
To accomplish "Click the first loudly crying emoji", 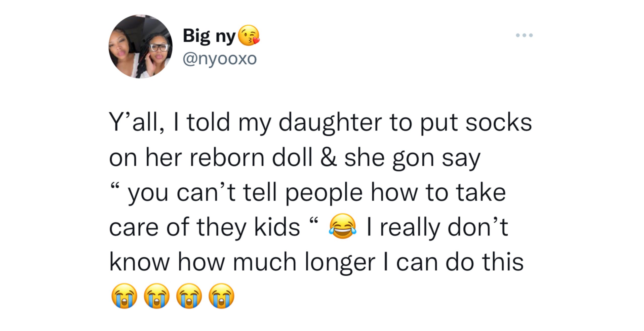I will coord(124,296).
